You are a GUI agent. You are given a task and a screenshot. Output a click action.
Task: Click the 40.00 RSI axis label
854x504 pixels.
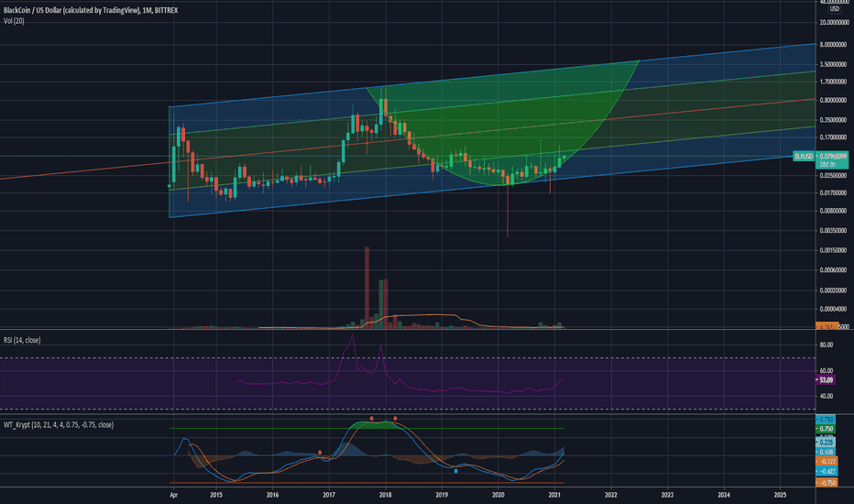click(827, 396)
